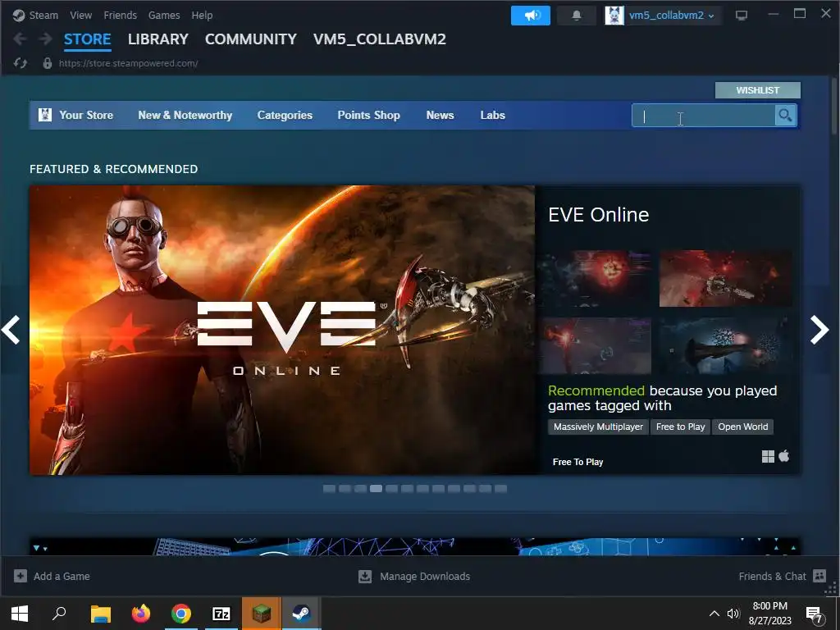The height and width of the screenshot is (630, 840).
Task: Open the Windows action center notifications
Action: [815, 614]
